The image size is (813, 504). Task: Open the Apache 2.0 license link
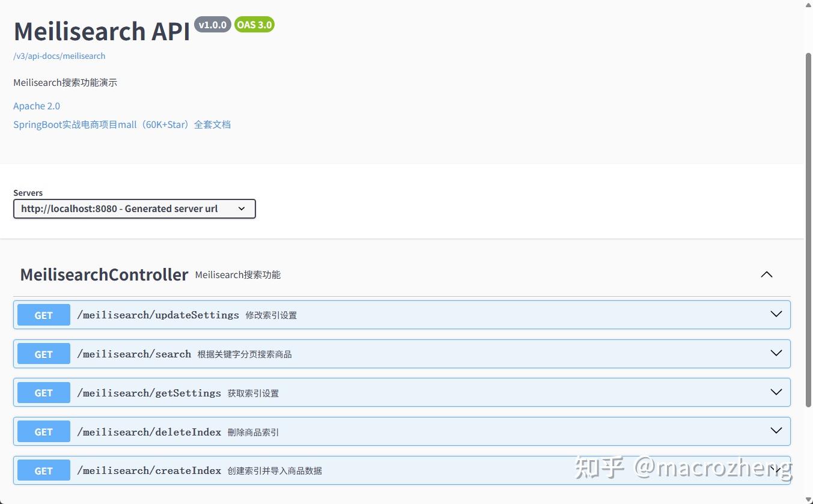coord(36,106)
